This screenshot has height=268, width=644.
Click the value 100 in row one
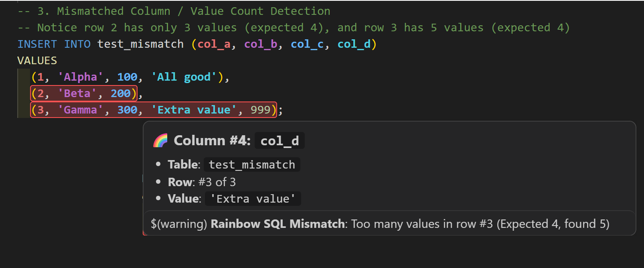click(x=127, y=77)
